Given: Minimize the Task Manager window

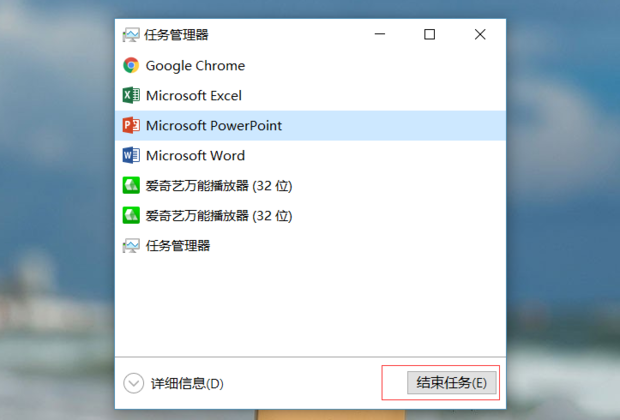Looking at the screenshot, I should (x=380, y=34).
